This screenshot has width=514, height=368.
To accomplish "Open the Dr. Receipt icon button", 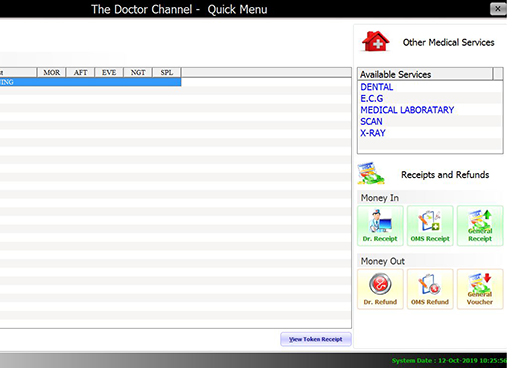I will tap(380, 226).
